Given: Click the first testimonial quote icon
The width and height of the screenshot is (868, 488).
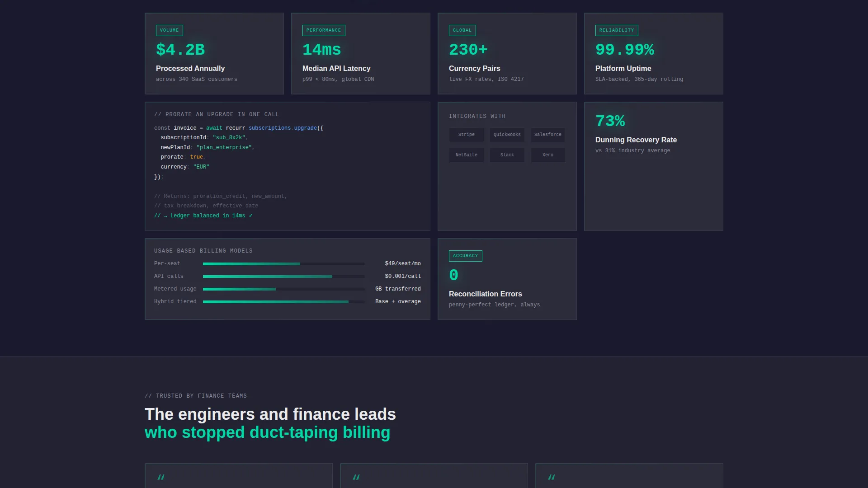Looking at the screenshot, I should point(160,477).
